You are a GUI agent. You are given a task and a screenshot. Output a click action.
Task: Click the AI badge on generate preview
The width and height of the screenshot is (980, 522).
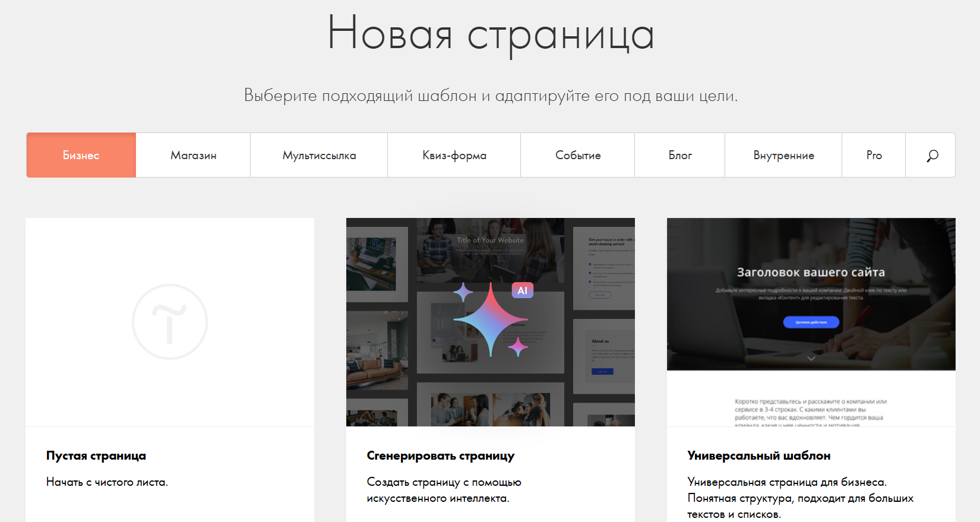pyautogui.click(x=523, y=290)
